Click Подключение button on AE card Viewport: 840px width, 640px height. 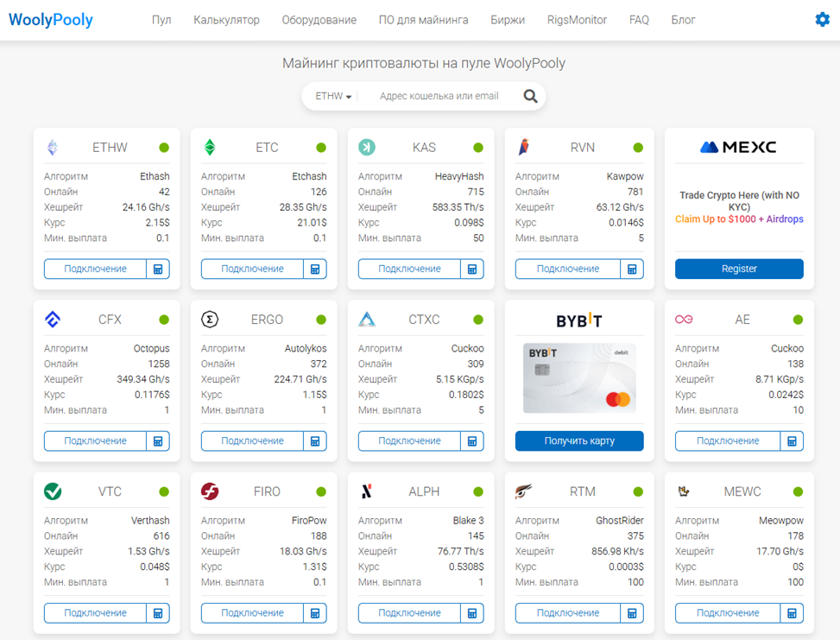pos(728,441)
